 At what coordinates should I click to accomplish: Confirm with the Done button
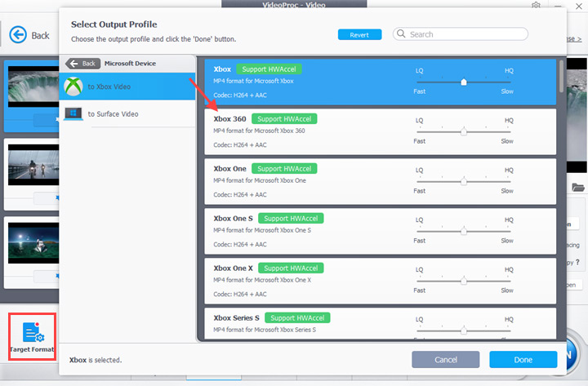(523, 359)
